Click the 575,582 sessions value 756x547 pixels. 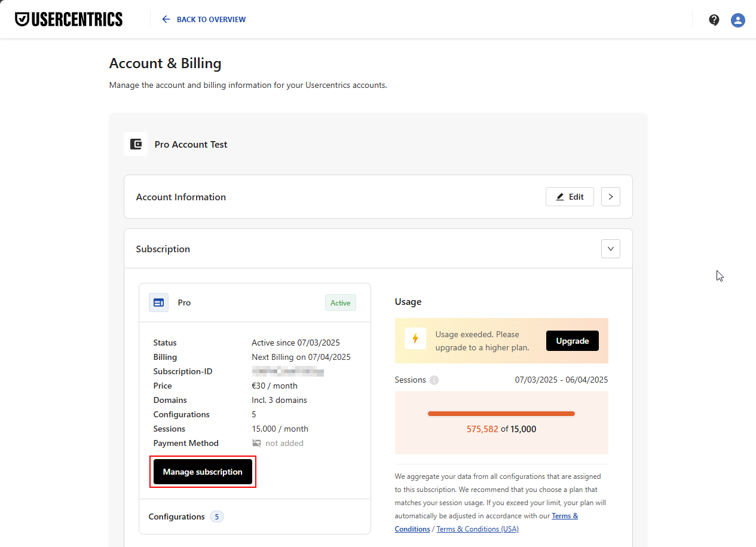tap(482, 429)
